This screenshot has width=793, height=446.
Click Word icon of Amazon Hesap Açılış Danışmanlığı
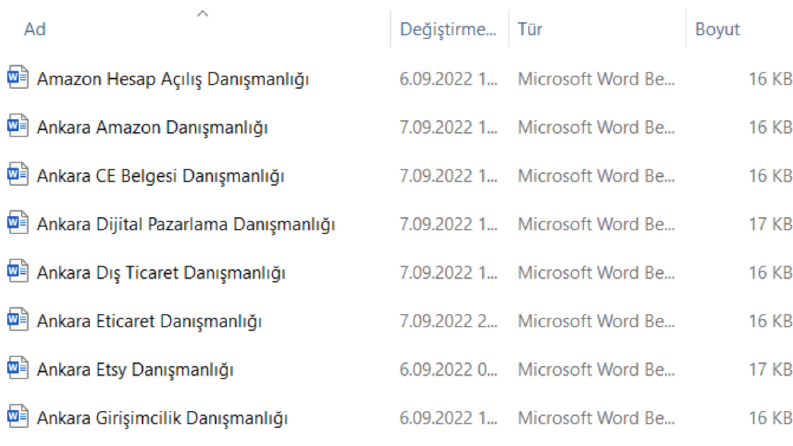18,77
